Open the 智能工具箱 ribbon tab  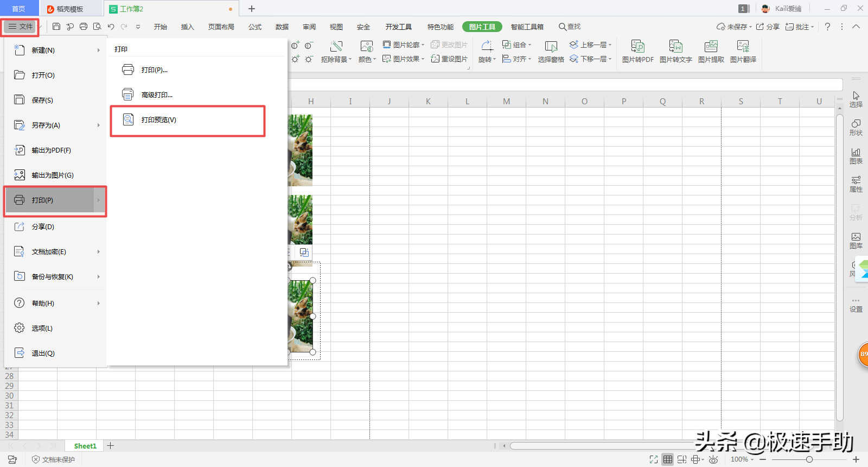click(527, 27)
